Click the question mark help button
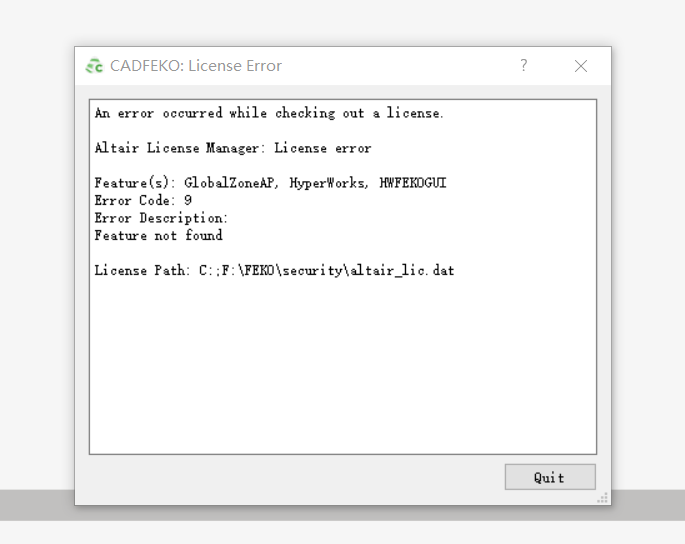685x544 pixels. (x=523, y=66)
